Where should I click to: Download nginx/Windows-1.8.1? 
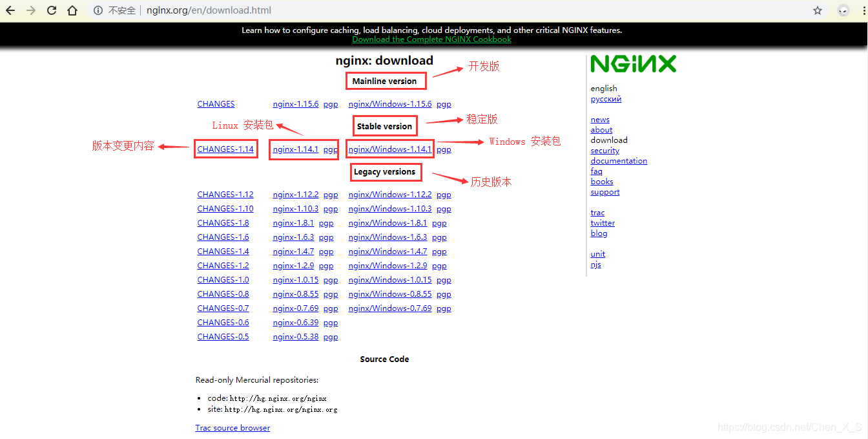pos(387,223)
